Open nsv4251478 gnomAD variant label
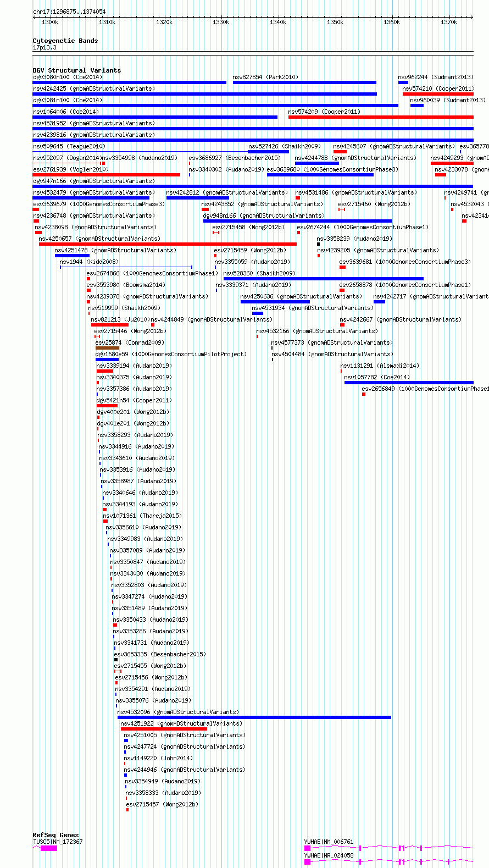Screen dimensions: 489x868 click(x=115, y=250)
